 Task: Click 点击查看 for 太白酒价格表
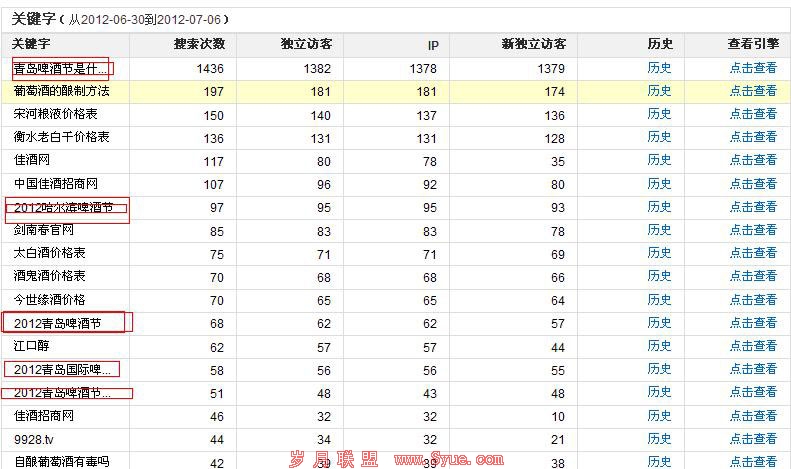[753, 253]
